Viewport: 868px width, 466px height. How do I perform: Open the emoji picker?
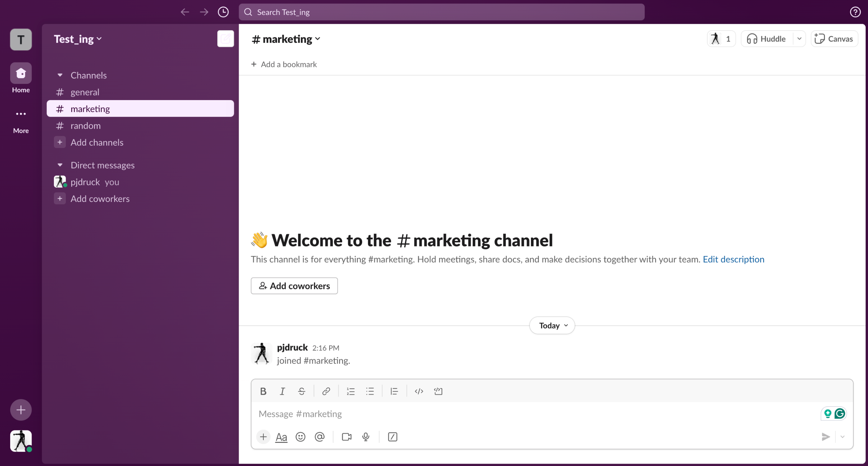pyautogui.click(x=300, y=437)
